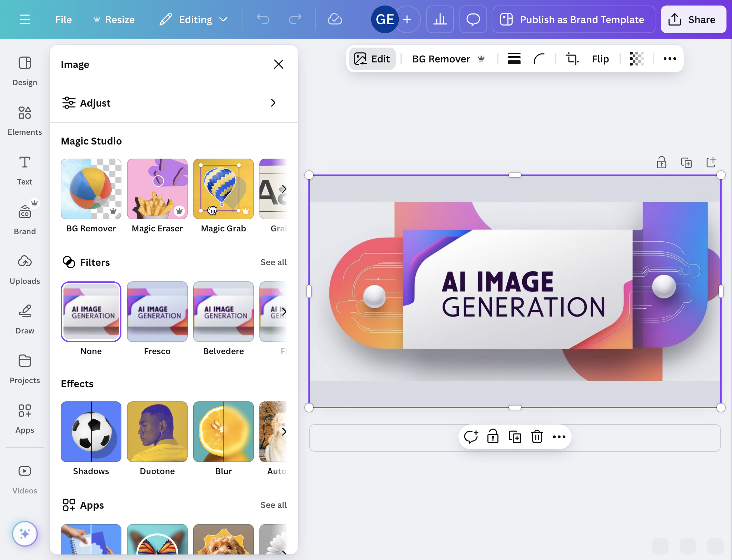Click Publish as Brand Template
This screenshot has width=732, height=560.
(574, 19)
